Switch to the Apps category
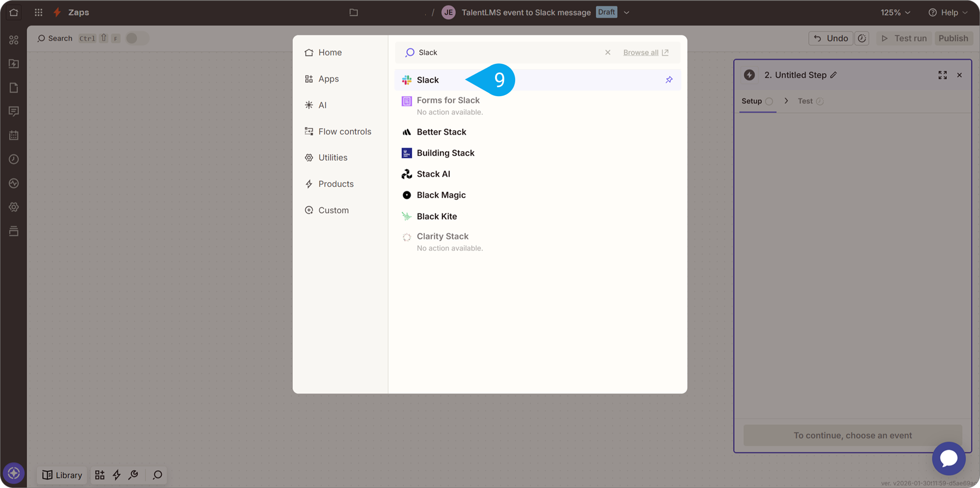Image resolution: width=980 pixels, height=488 pixels. [328, 79]
